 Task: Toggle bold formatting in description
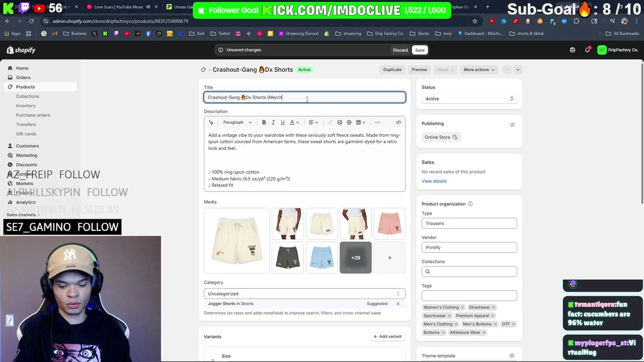point(264,122)
